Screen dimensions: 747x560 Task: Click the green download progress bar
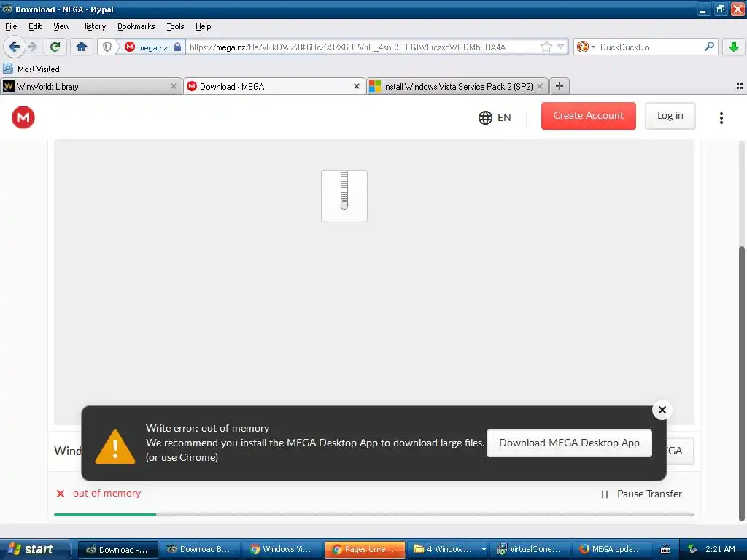(105, 514)
